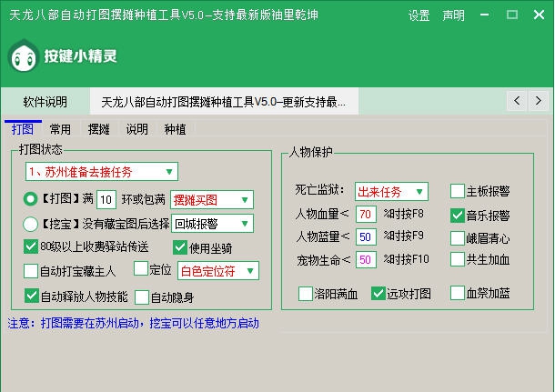
Task: Click the 环 count field showing 10
Action: [x=106, y=199]
